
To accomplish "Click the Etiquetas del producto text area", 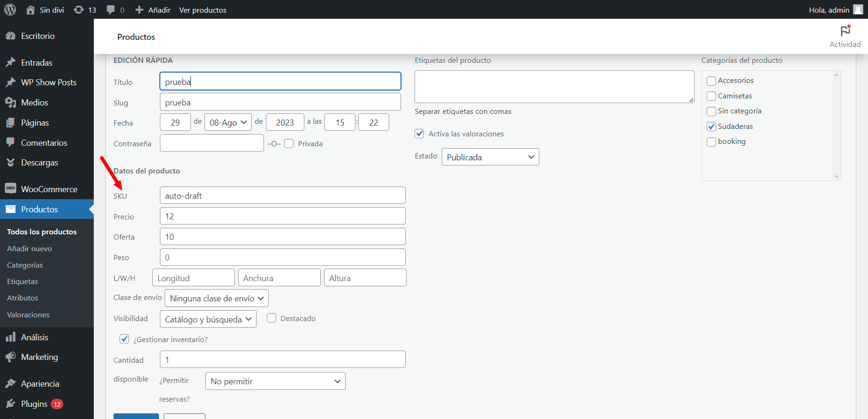I will pos(554,87).
